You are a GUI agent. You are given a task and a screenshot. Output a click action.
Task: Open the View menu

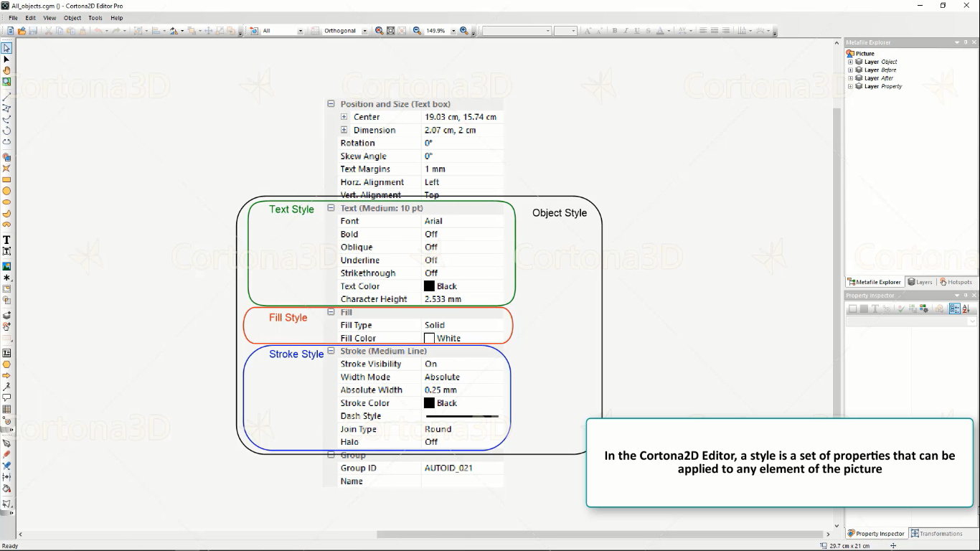[x=50, y=18]
